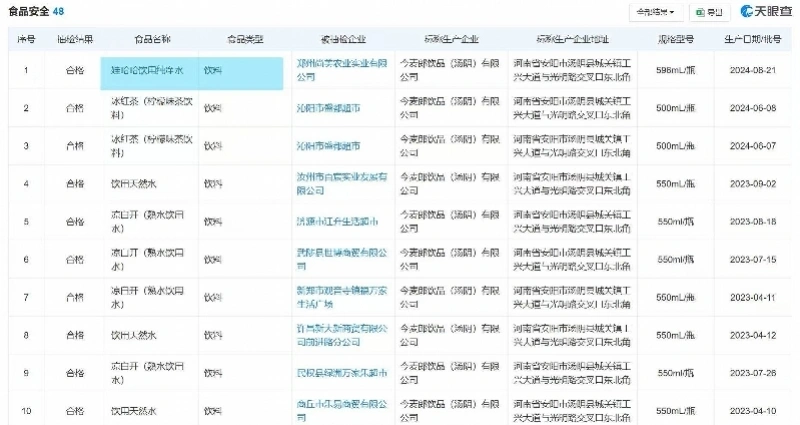Screen dimensions: 800x425
Task: Select the highlighted food name cell in row 1
Action: tap(149, 70)
